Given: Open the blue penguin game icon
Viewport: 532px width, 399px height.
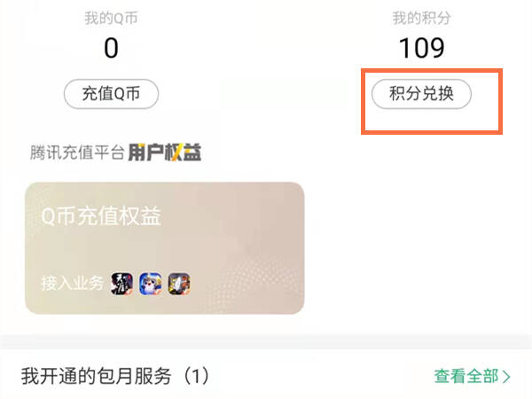Looking at the screenshot, I should [151, 284].
